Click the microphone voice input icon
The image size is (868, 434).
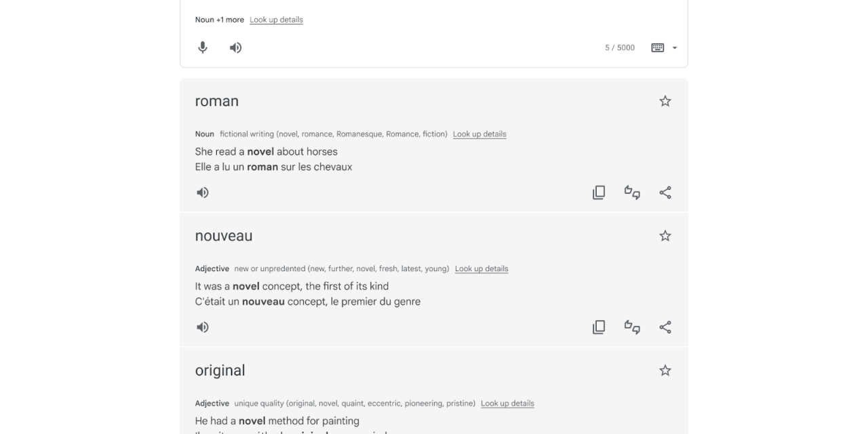203,47
